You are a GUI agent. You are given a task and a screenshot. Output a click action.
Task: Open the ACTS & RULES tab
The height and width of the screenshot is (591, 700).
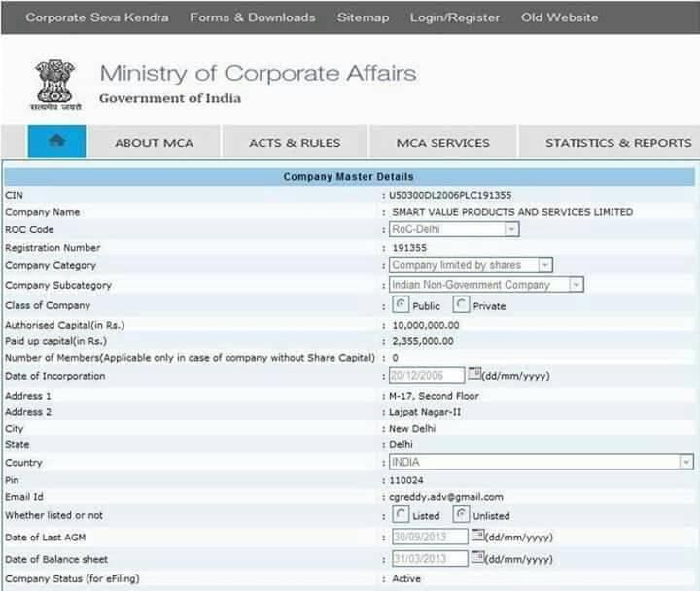click(x=295, y=143)
